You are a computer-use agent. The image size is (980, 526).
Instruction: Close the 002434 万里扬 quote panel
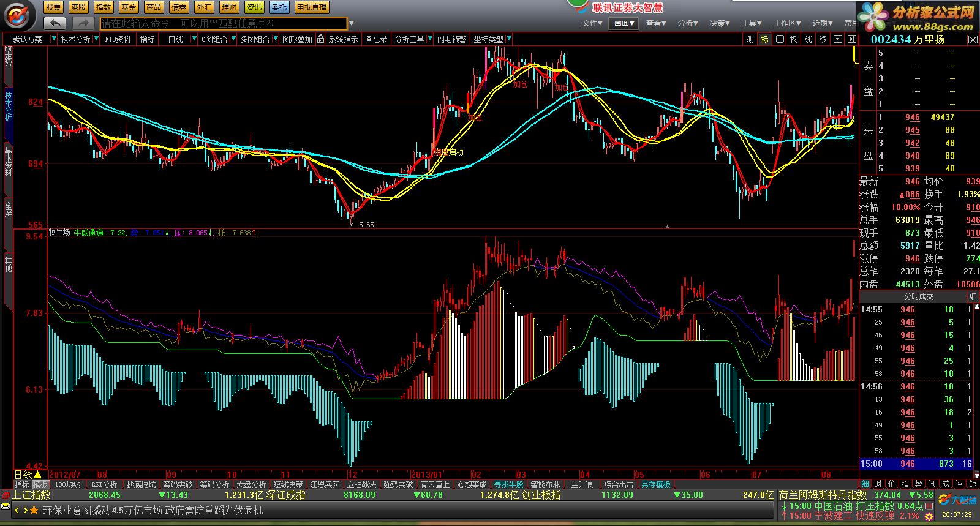point(973,39)
